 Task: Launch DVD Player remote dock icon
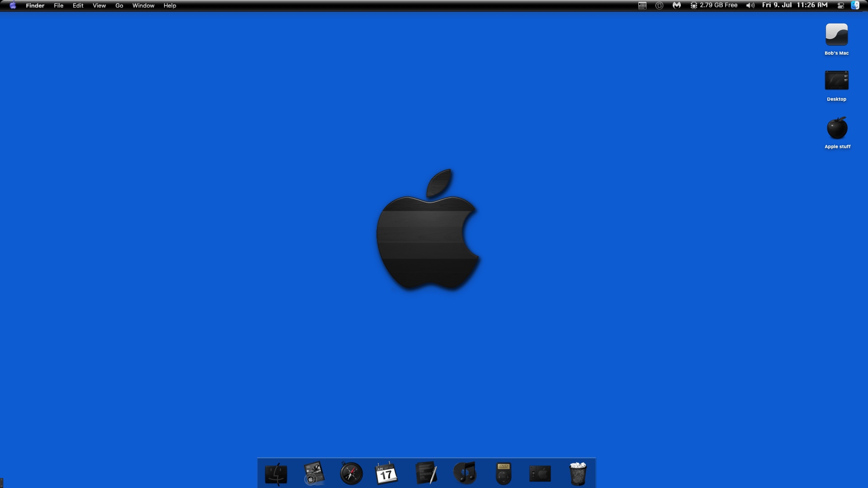click(503, 474)
